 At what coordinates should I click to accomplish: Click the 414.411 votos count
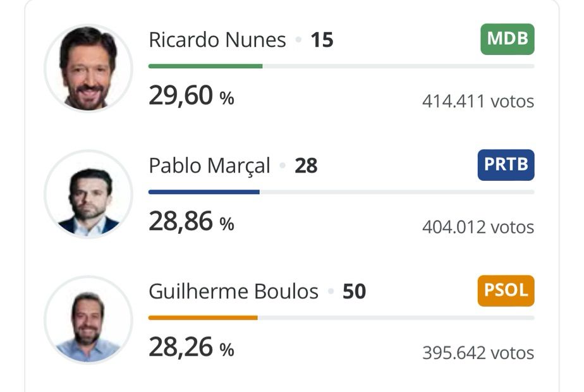[478, 101]
